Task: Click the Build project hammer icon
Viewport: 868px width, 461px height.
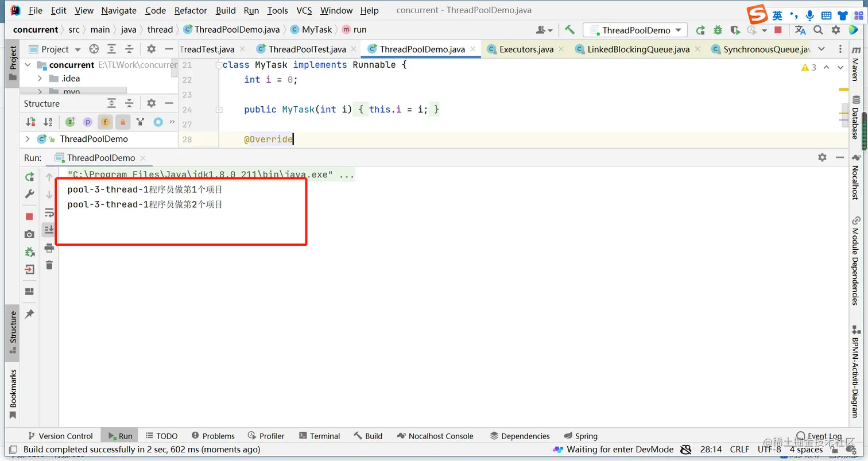Action: point(569,30)
